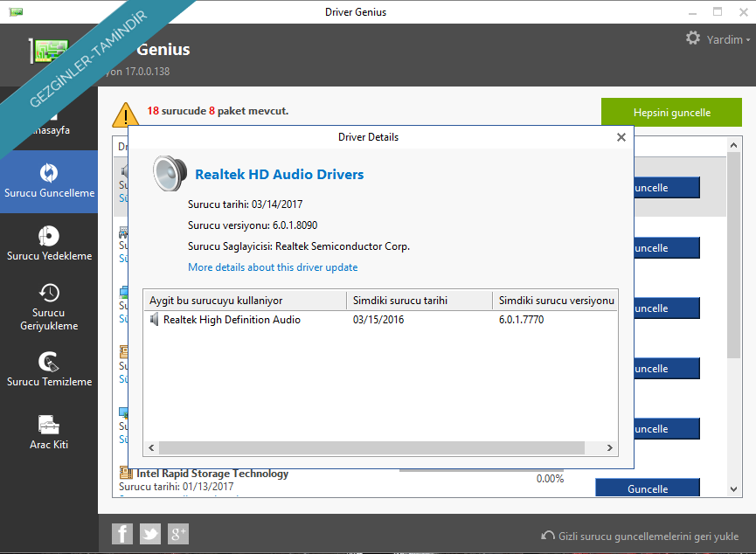Click the driver list vertical scrollbar thumb
The image size is (756, 554).
coord(733,255)
